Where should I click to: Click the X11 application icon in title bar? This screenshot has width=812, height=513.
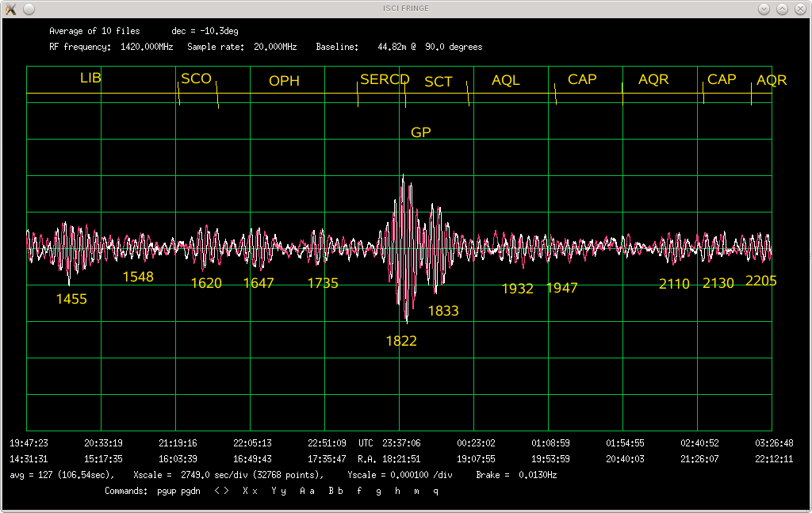[10, 9]
